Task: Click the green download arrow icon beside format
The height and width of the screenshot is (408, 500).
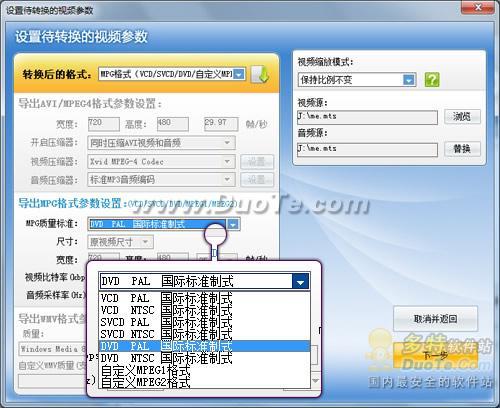Action: click(260, 74)
